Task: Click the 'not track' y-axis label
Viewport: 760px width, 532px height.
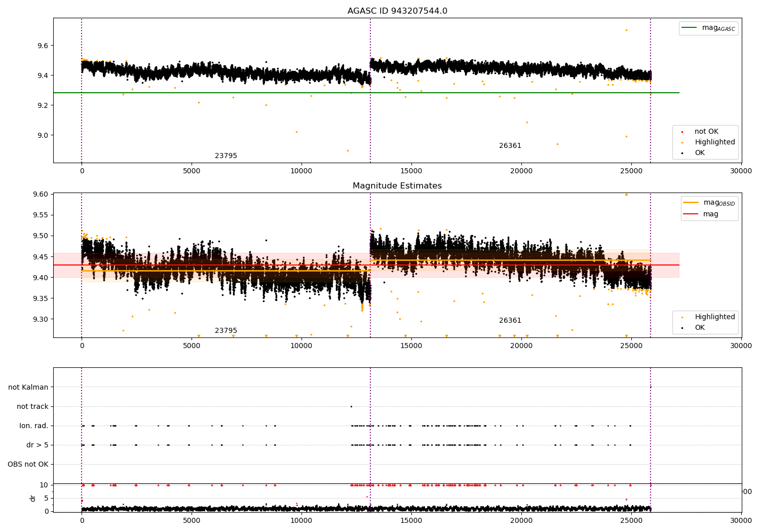Action: [x=32, y=407]
